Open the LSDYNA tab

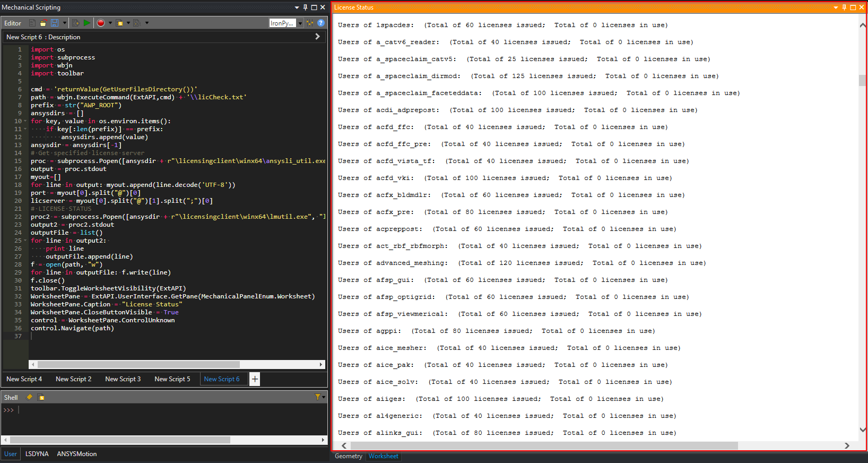point(37,454)
